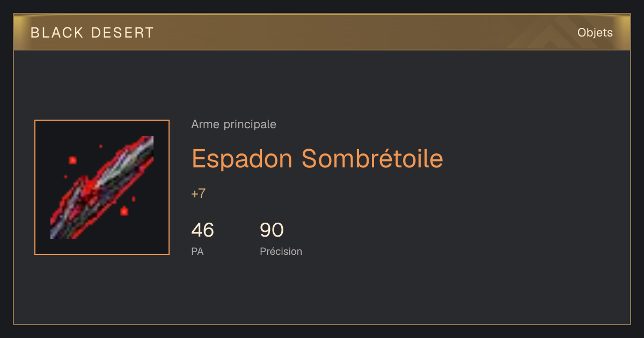Click the red spark left of the blade

(72, 160)
